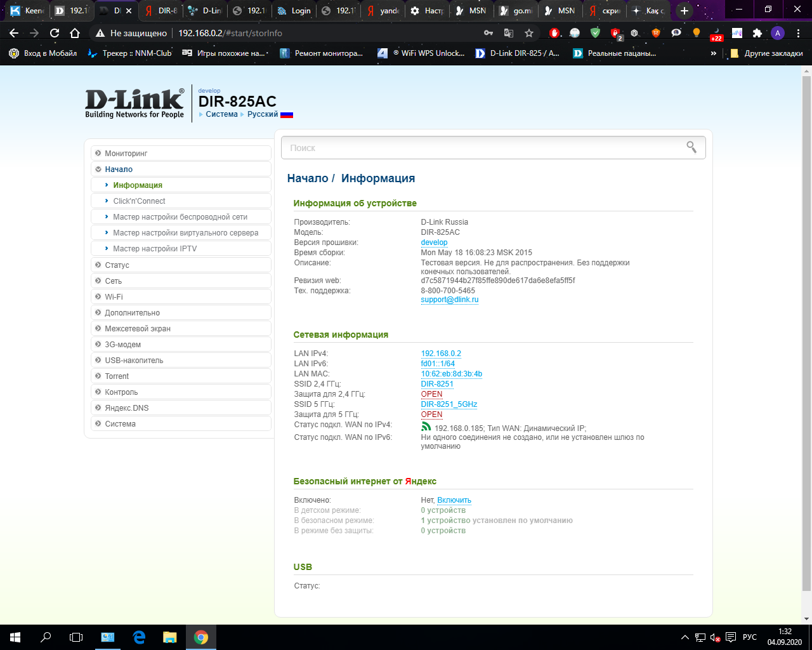Expand the Межсетевой экран section
The width and height of the screenshot is (812, 650).
pyautogui.click(x=181, y=329)
